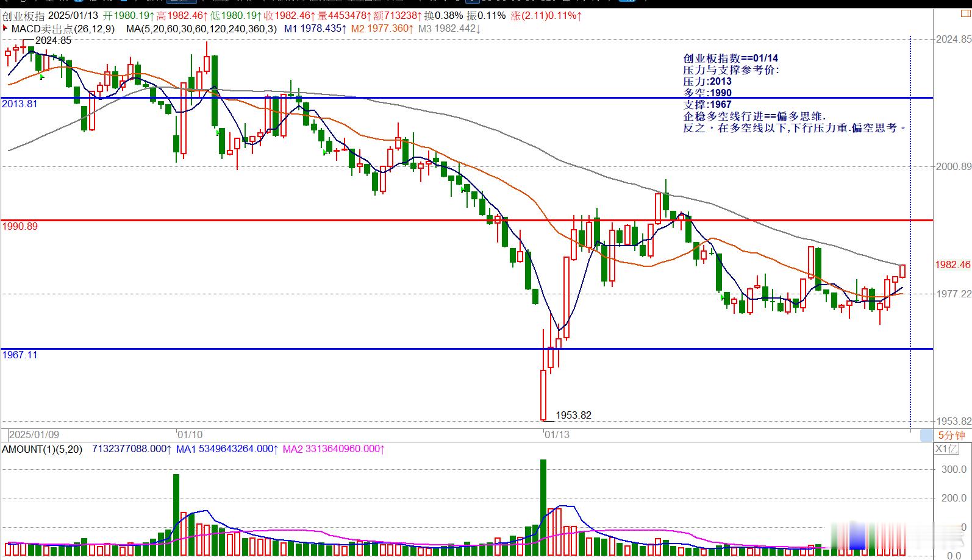The width and height of the screenshot is (972, 560).
Task: Click the M3 1982.442 moving average value
Action: click(x=449, y=29)
